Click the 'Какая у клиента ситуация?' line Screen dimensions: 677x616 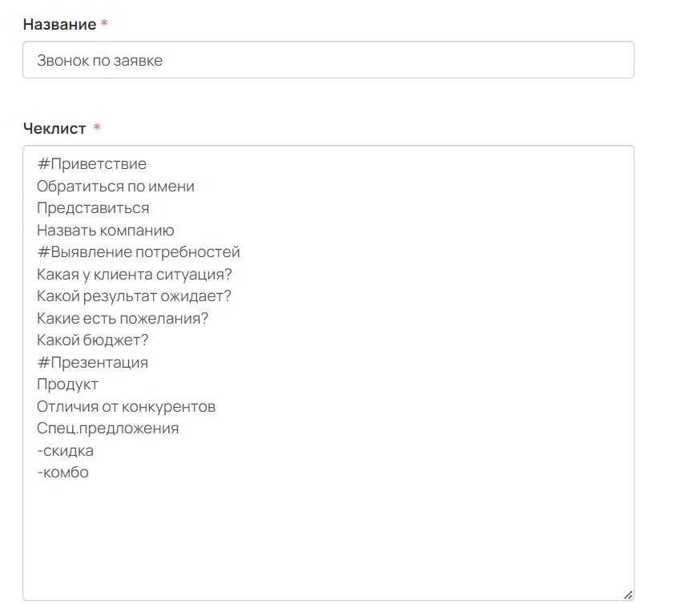(x=135, y=274)
